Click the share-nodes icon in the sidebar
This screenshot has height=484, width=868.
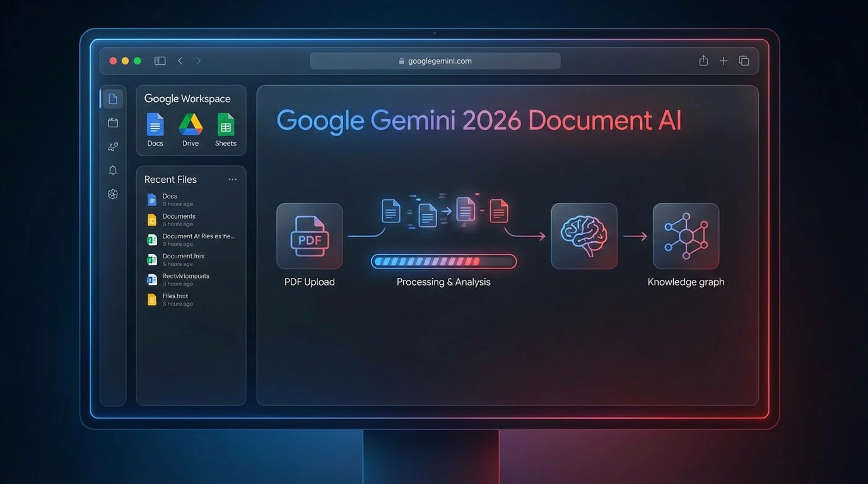click(x=112, y=146)
